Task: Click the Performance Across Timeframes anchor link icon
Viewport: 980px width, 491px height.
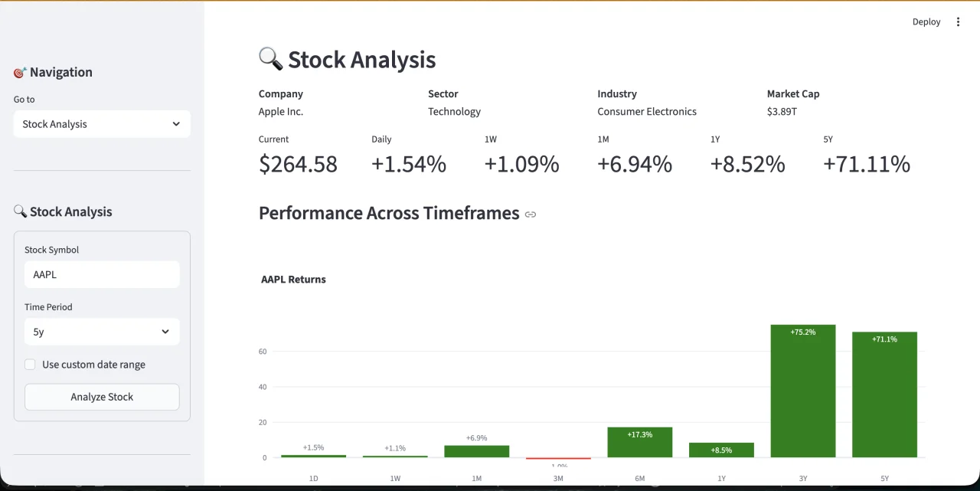Action: pyautogui.click(x=531, y=214)
